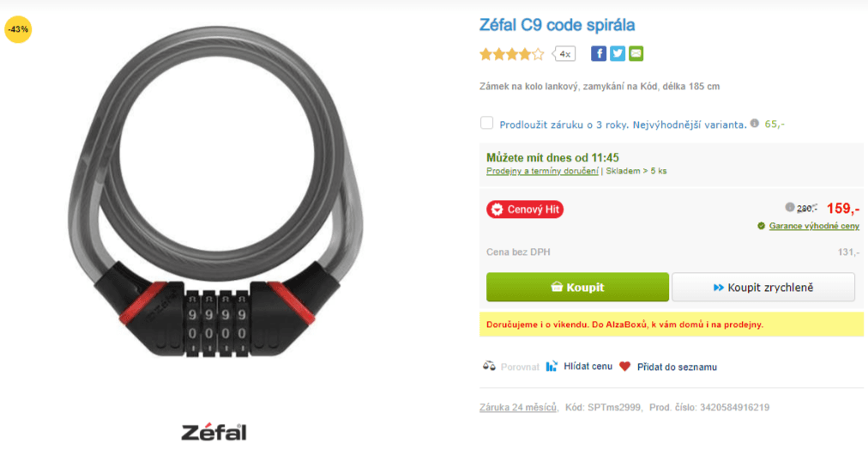The image size is (868, 467).
Task: Open the Zéfal lock product image
Action: pyautogui.click(x=215, y=191)
